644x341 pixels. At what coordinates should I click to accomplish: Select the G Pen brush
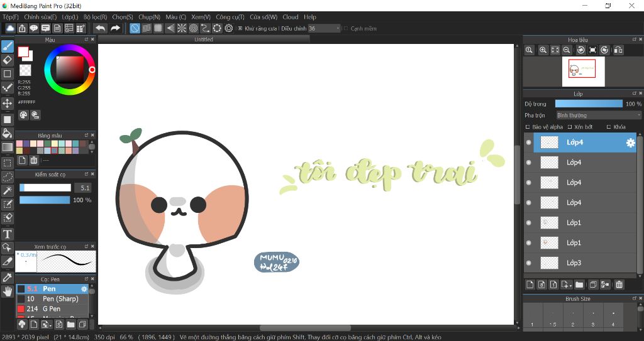coord(53,308)
